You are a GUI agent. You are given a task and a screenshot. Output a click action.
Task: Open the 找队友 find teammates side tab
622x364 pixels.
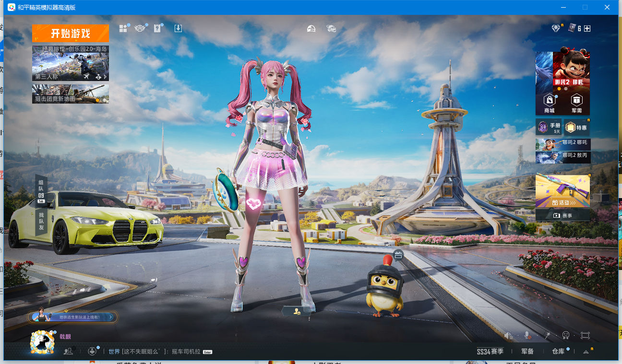coord(41,221)
